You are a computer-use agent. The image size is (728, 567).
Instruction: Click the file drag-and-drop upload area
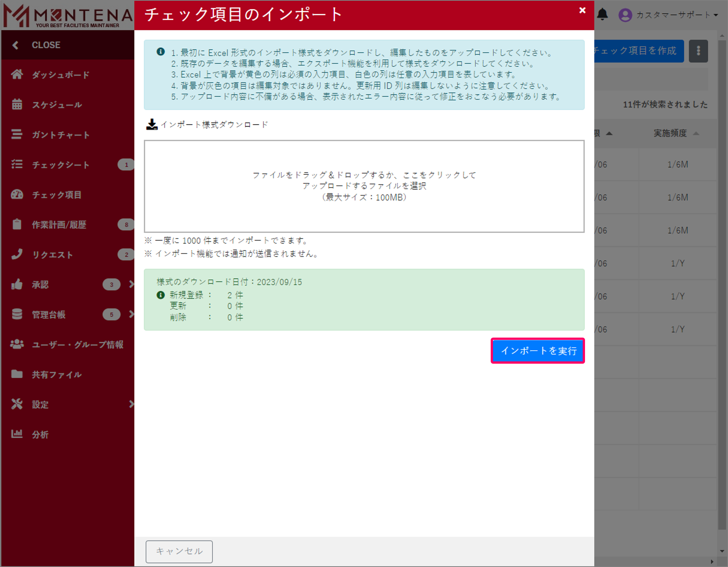pyautogui.click(x=364, y=186)
